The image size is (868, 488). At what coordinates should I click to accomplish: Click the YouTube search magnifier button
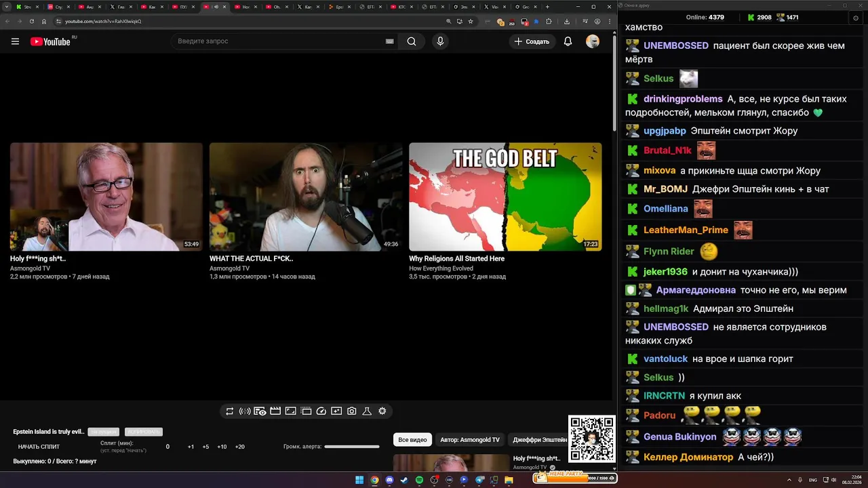pos(412,41)
